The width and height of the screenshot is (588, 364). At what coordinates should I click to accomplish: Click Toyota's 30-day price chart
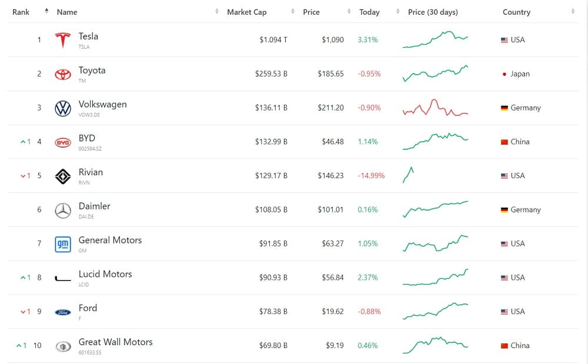pos(435,74)
